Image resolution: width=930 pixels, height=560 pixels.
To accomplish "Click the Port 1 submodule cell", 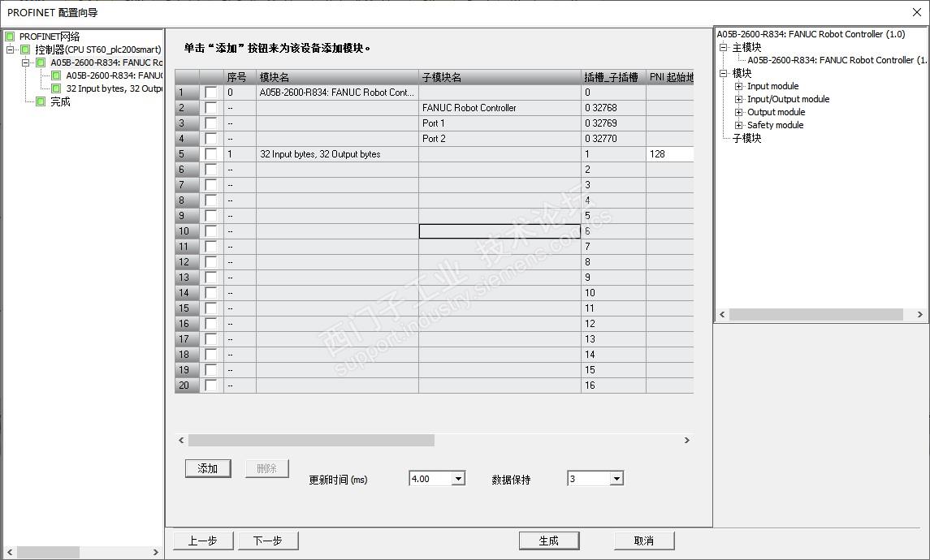I will click(x=500, y=123).
